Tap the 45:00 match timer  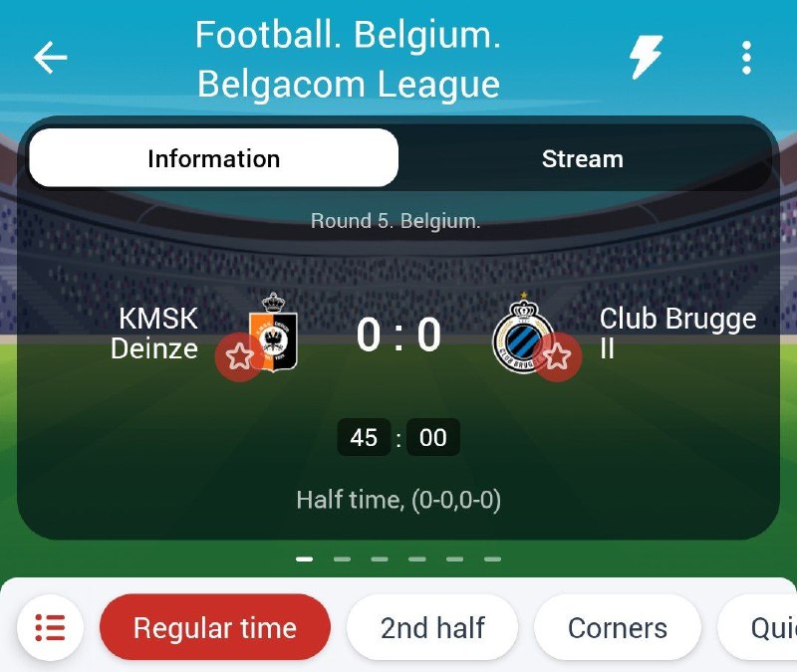tap(398, 437)
